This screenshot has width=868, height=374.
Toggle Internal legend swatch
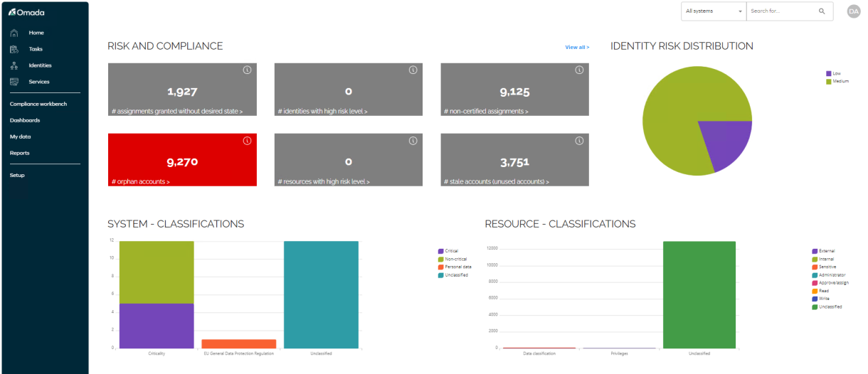(815, 259)
